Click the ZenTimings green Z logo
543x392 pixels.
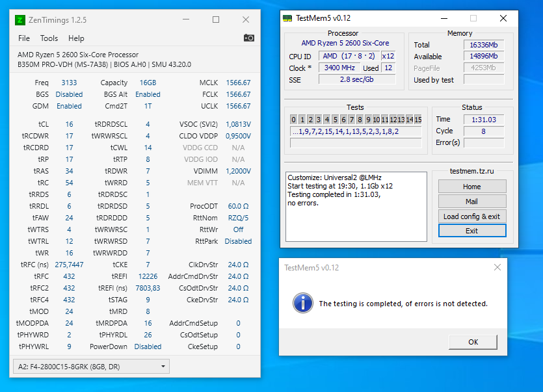point(20,20)
